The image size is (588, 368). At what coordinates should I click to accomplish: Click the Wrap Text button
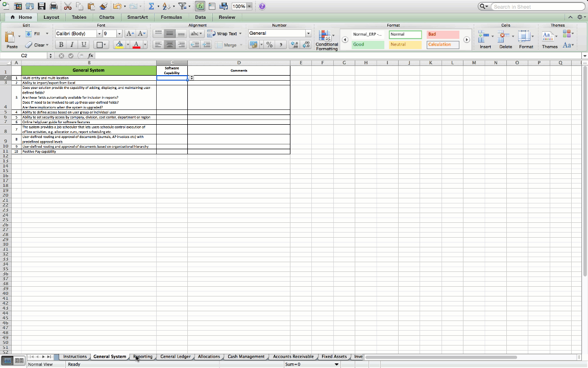coord(224,34)
